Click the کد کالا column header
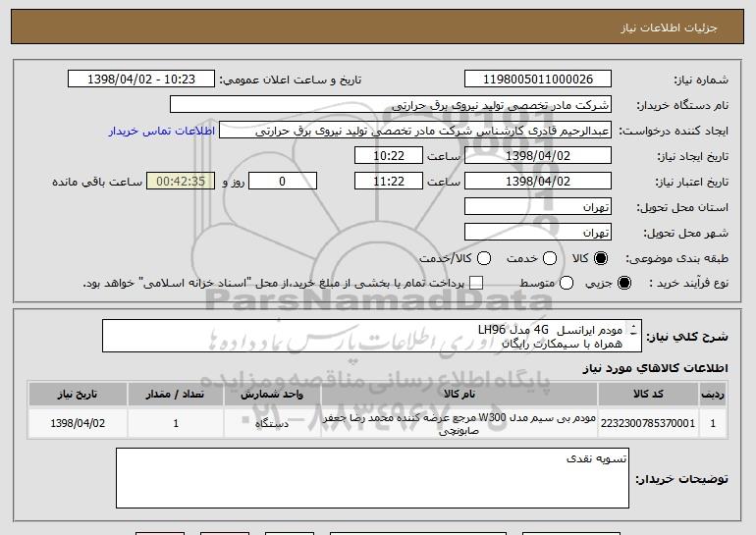Image resolution: width=756 pixels, height=535 pixels. coord(648,395)
